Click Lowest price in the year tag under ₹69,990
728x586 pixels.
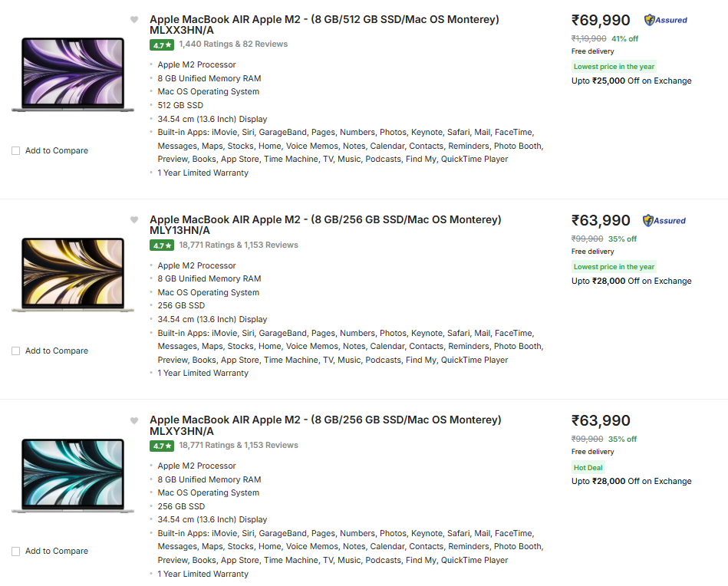pyautogui.click(x=614, y=67)
